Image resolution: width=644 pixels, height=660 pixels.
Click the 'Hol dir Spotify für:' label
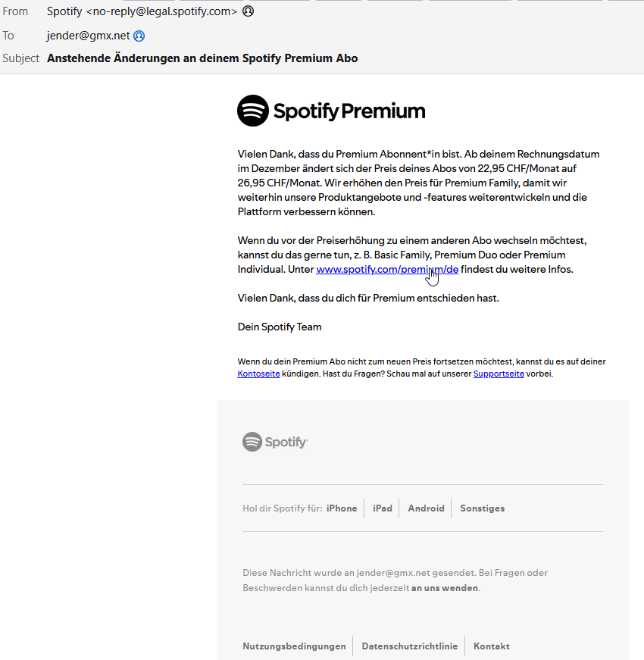[x=282, y=508]
